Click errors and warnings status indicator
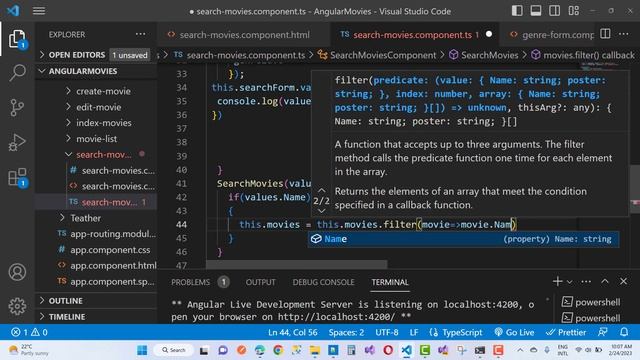Image resolution: width=640 pixels, height=360 pixels. point(29,332)
